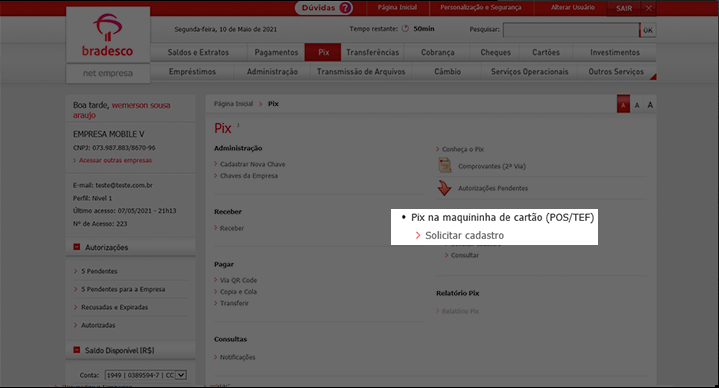Click the Comprovantes receipt icon
This screenshot has height=388, width=719.
pyautogui.click(x=444, y=165)
